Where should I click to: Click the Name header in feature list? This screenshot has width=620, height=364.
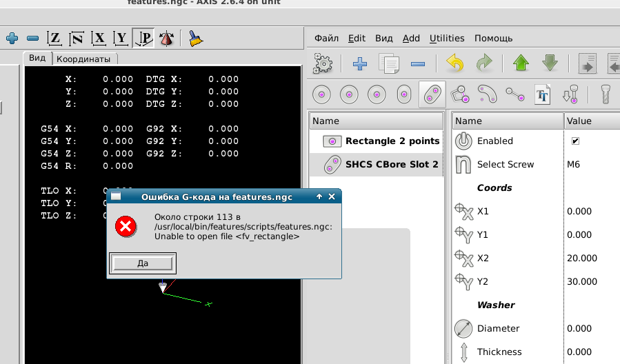click(x=376, y=121)
